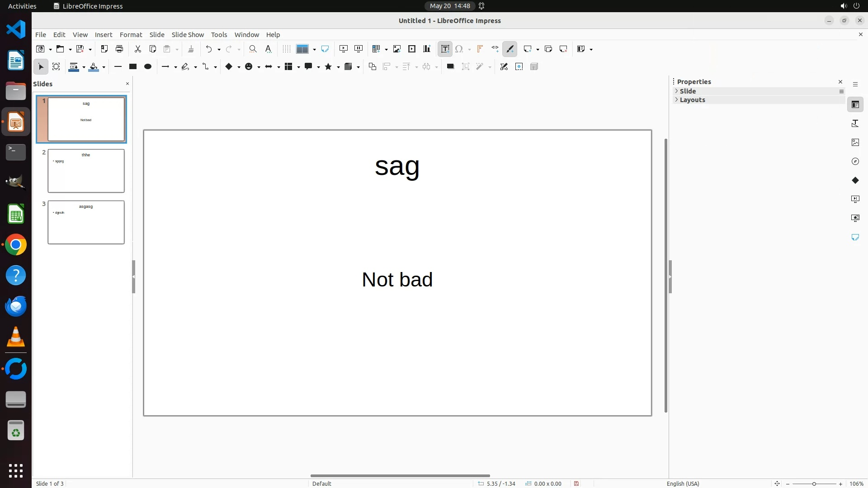The image size is (868, 488).
Task: Toggle Show Draw Functions button
Action: (510, 49)
